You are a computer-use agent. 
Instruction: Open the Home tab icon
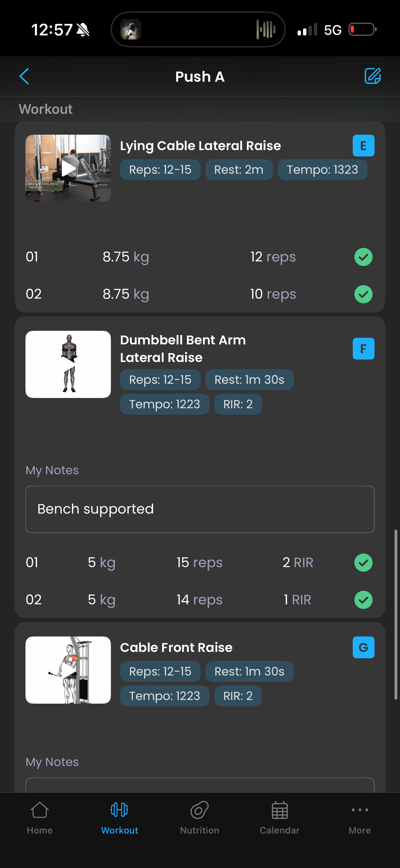coord(39,810)
